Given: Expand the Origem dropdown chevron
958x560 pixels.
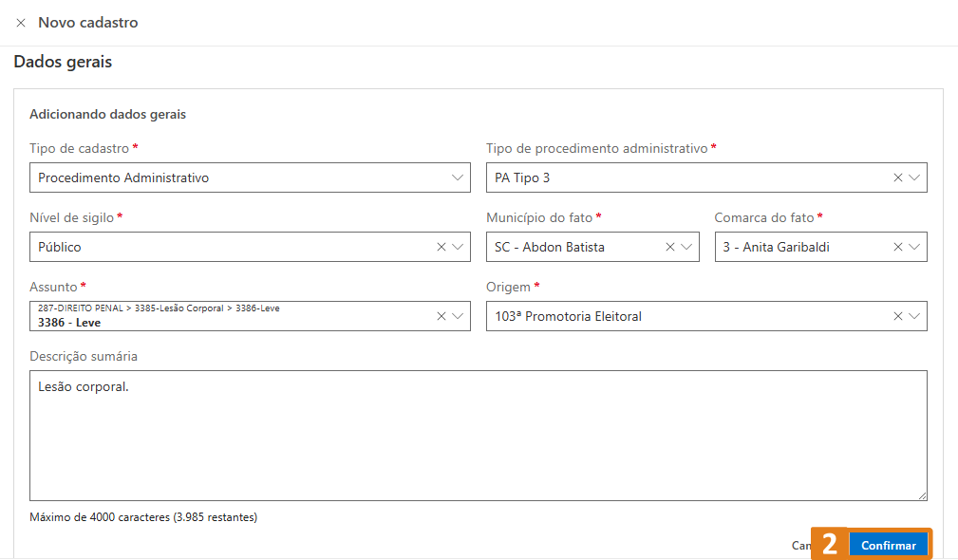Looking at the screenshot, I should 914,316.
